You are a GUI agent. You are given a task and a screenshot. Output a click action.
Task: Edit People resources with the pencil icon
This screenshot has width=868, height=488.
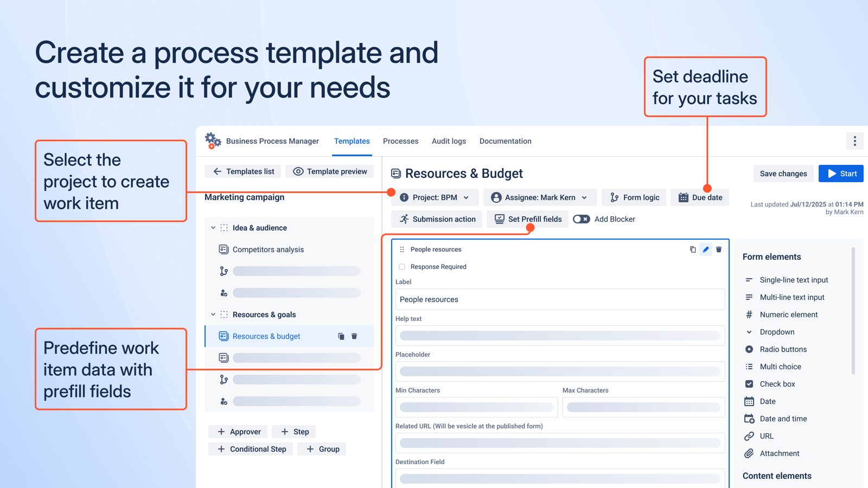click(706, 249)
